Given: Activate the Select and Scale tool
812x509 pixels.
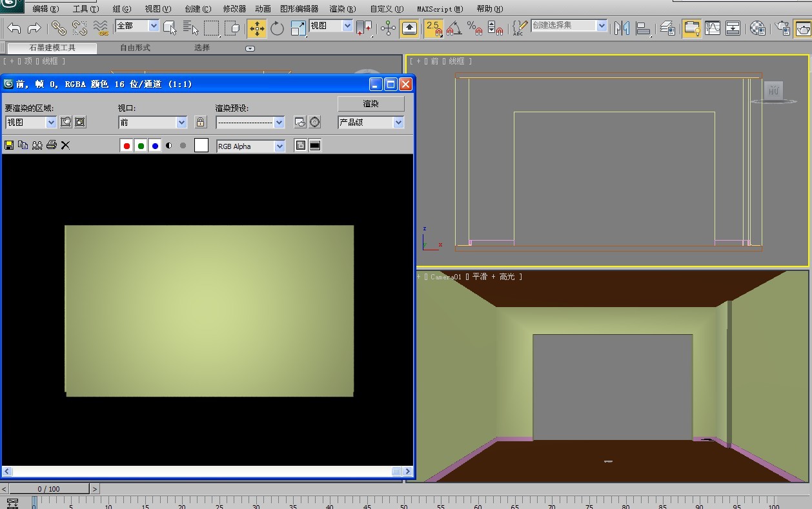Looking at the screenshot, I should (298, 28).
